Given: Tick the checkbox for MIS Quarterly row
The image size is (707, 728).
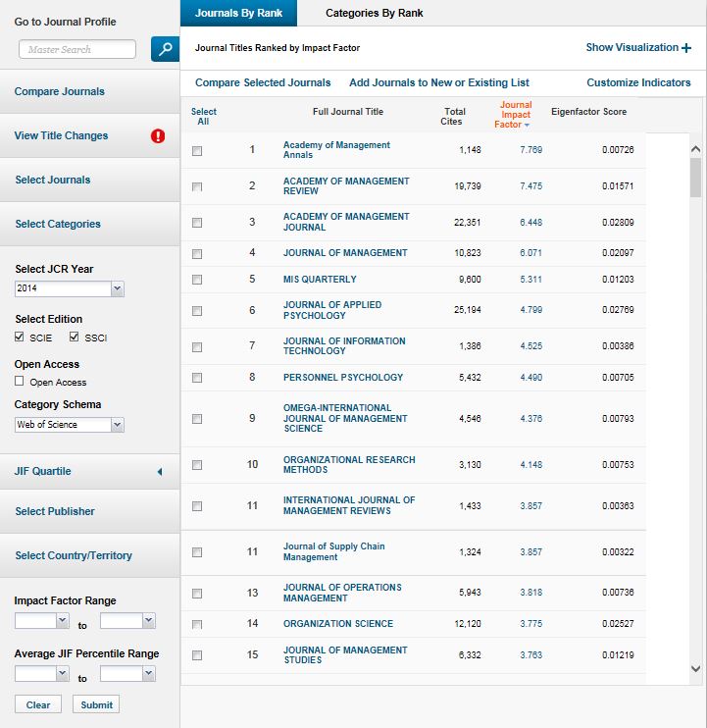Looking at the screenshot, I should coord(197,280).
